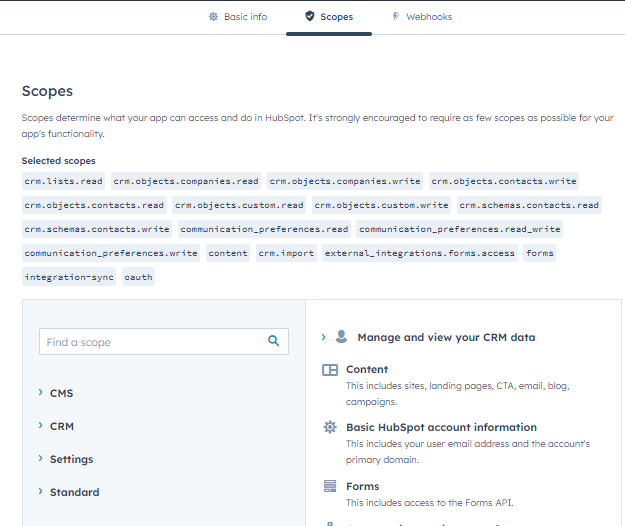This screenshot has width=625, height=526.
Task: Select the crm.objects.companies.write tag
Action: [x=345, y=181]
